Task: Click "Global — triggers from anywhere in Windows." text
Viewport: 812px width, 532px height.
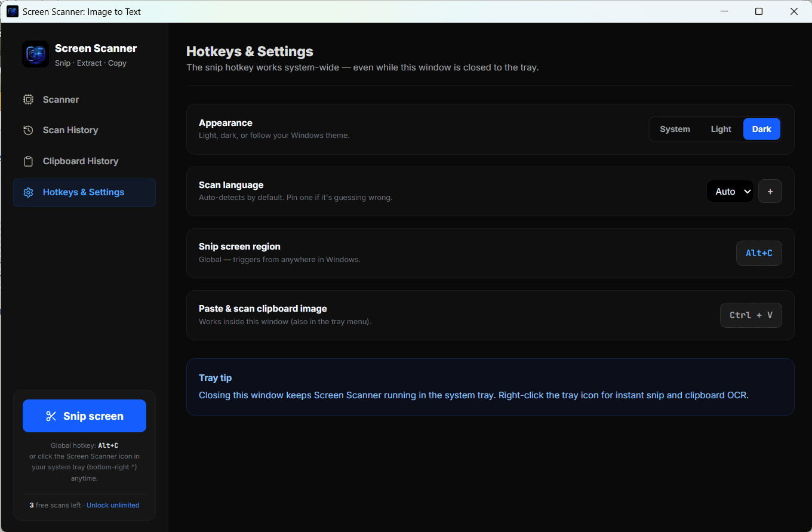Action: tap(279, 260)
